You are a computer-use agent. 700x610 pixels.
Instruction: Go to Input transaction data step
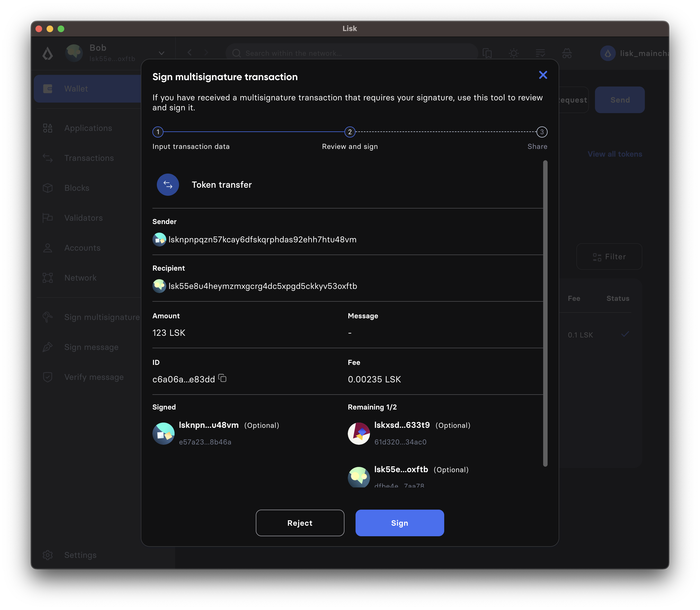point(158,132)
